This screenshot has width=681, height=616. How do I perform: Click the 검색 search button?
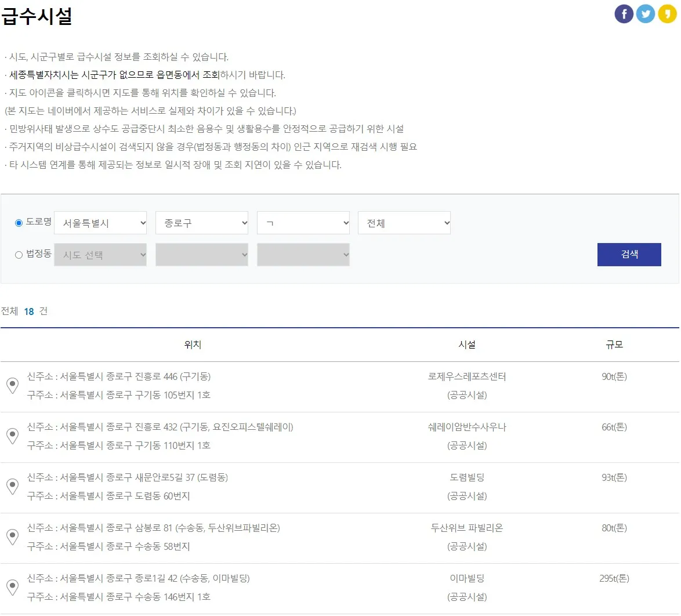629,254
